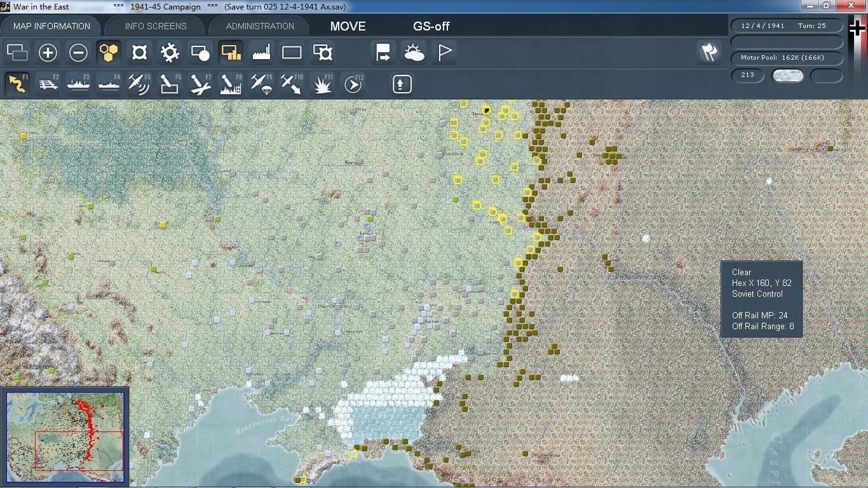Screen dimensions: 868x488
Task: Click the plain pennant flag icon
Action: (445, 53)
